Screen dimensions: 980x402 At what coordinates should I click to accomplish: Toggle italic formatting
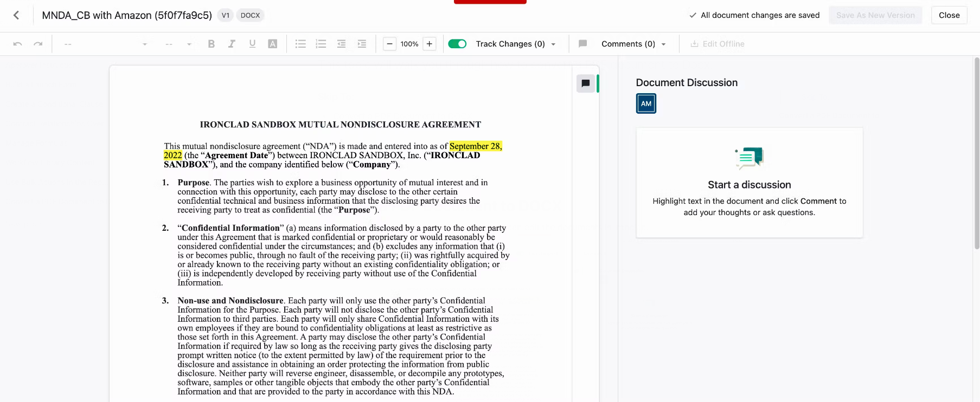232,44
